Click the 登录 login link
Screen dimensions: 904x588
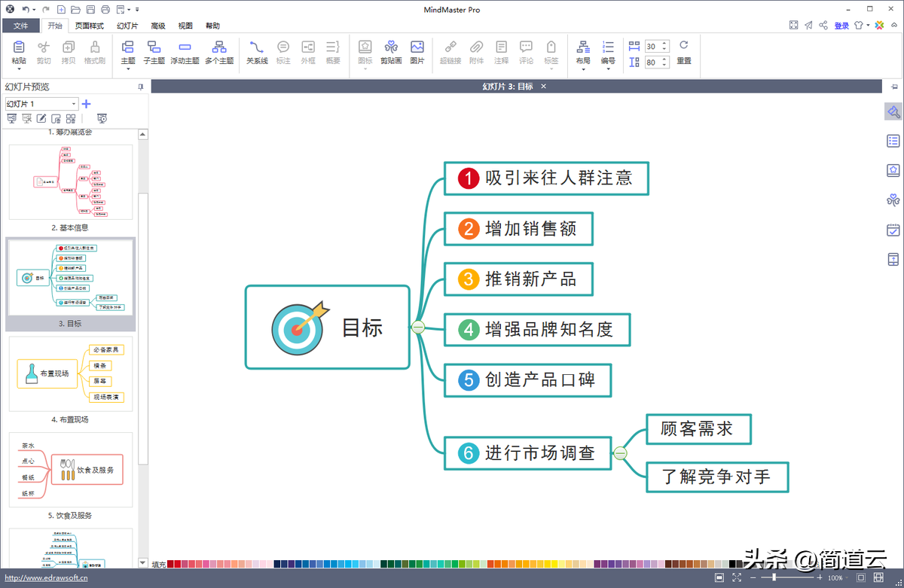coord(841,26)
